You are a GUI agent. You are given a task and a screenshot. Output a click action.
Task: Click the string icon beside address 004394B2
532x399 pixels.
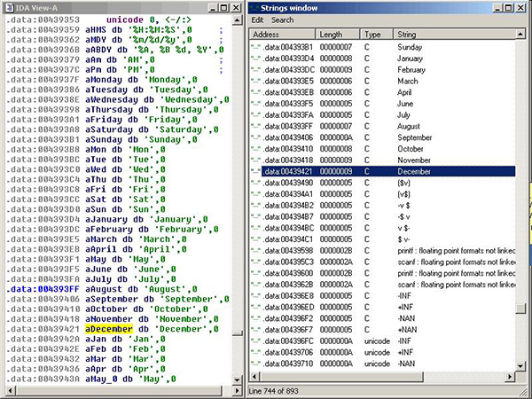(x=256, y=206)
